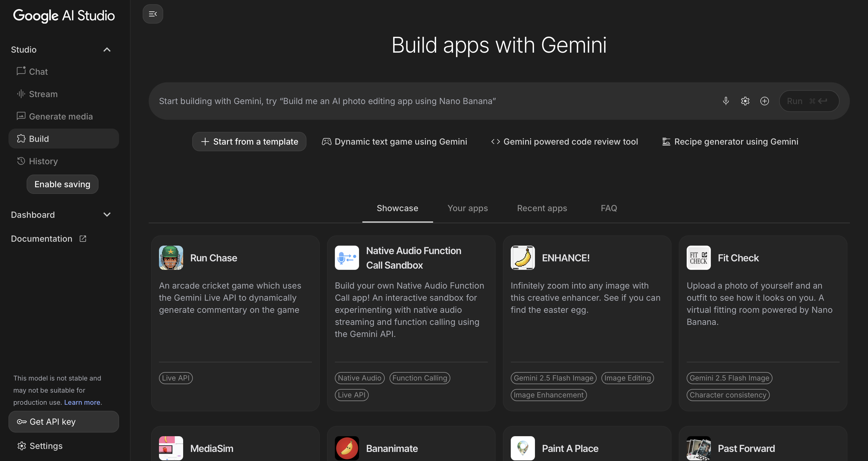Click the microphone icon in prompt bar
Viewport: 868px width, 461px height.
click(726, 101)
